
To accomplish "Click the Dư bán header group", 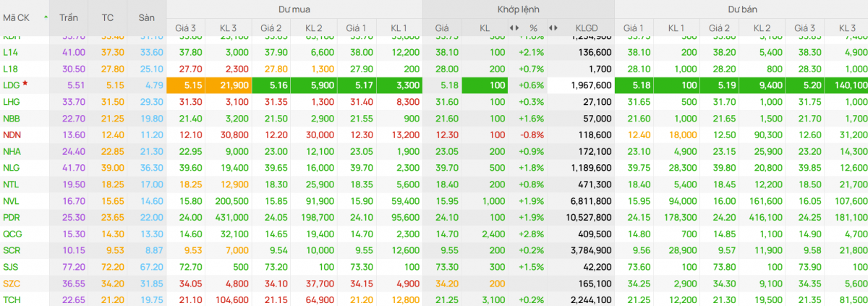I will tap(741, 9).
